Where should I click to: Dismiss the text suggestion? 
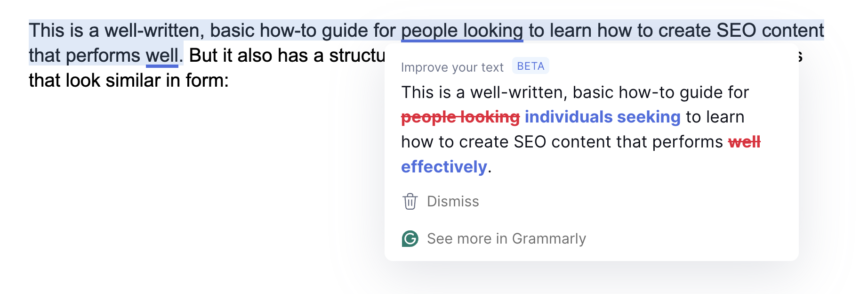[x=441, y=202]
